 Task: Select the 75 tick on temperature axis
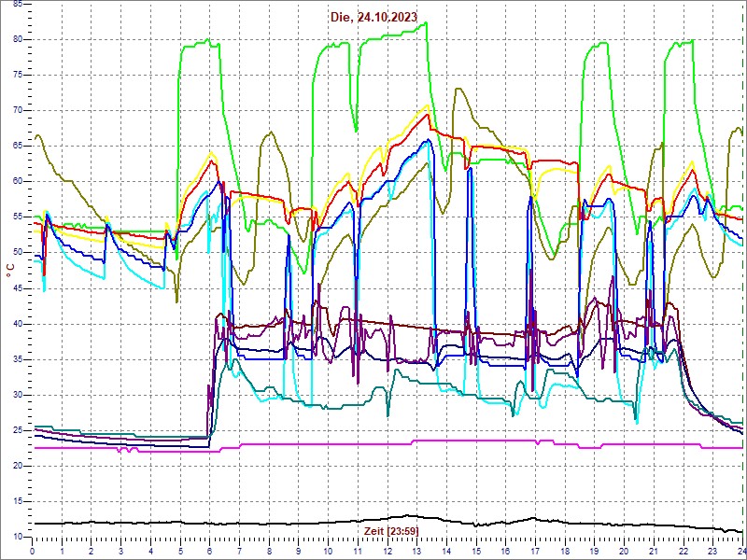(17, 76)
